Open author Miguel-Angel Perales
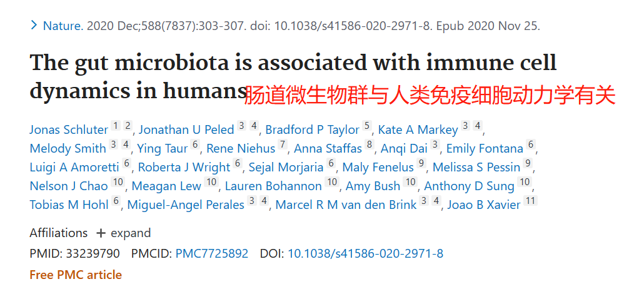This screenshot has height=304, width=644. click(x=186, y=205)
